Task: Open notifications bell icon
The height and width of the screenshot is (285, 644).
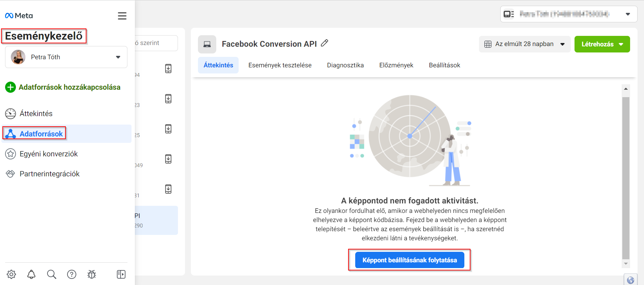Action: [31, 274]
